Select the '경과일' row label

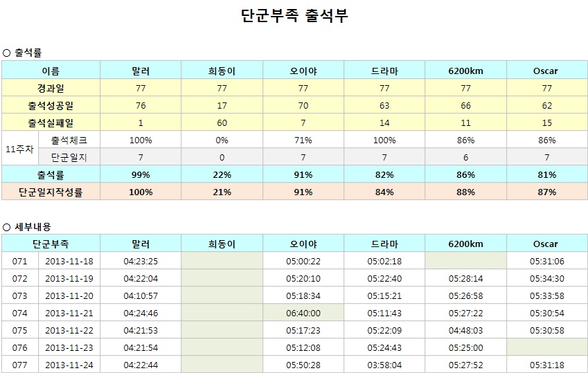click(51, 88)
